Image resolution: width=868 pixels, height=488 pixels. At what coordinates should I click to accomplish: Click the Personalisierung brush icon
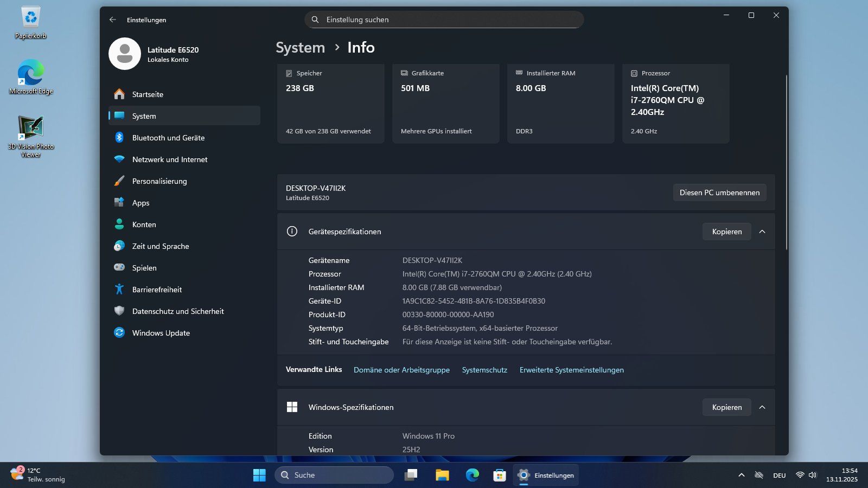(x=119, y=181)
